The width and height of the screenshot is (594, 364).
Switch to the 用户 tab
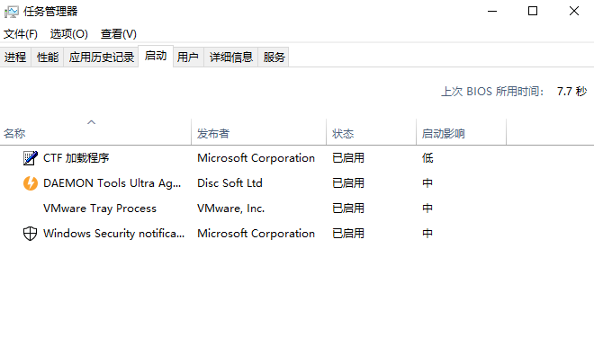tap(188, 58)
